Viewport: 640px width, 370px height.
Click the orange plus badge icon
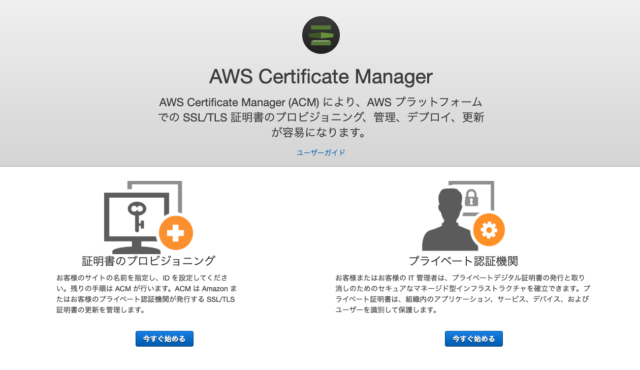pyautogui.click(x=176, y=233)
